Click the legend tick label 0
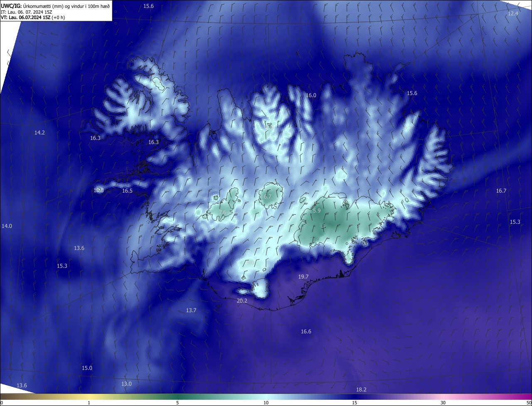The image size is (532, 406). coord(1,403)
